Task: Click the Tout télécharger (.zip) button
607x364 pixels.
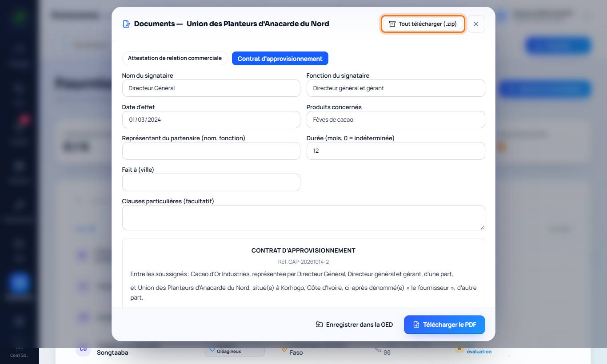Action: tap(423, 24)
